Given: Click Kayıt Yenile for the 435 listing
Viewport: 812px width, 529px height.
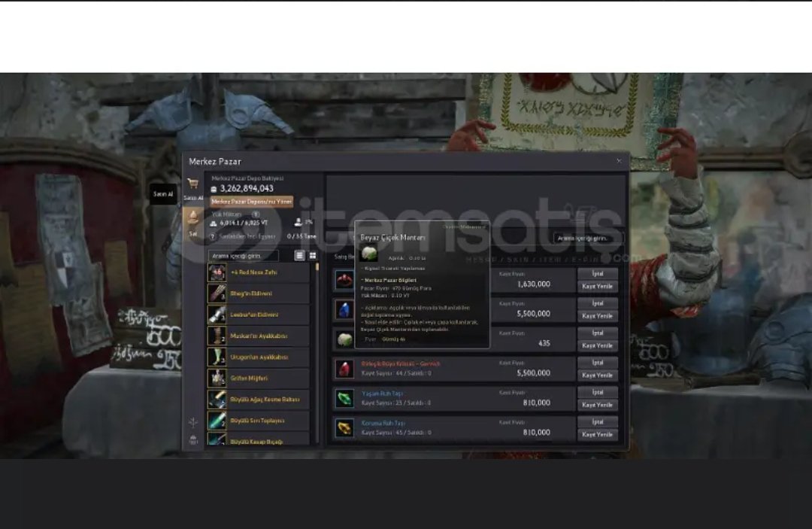Looking at the screenshot, I should [x=598, y=345].
